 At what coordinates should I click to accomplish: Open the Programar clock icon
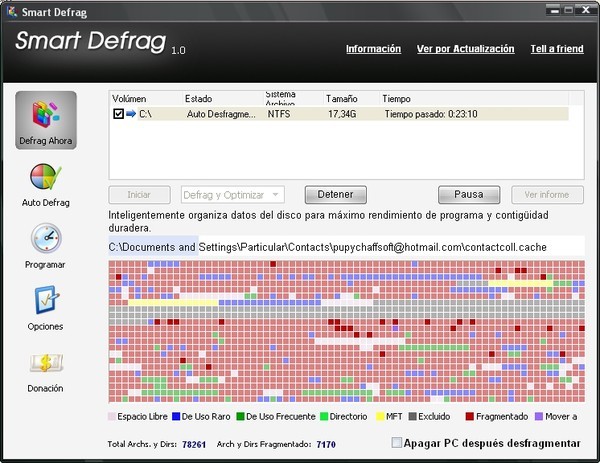click(46, 241)
